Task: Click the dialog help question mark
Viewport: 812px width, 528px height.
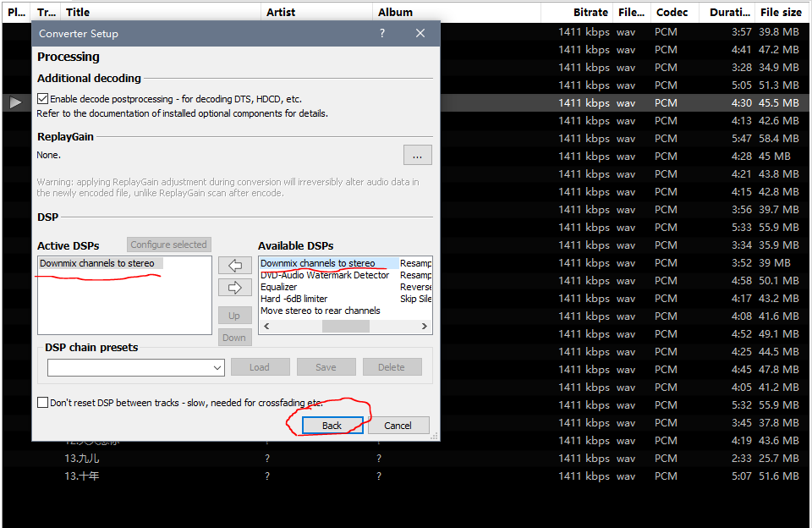Action: 382,34
